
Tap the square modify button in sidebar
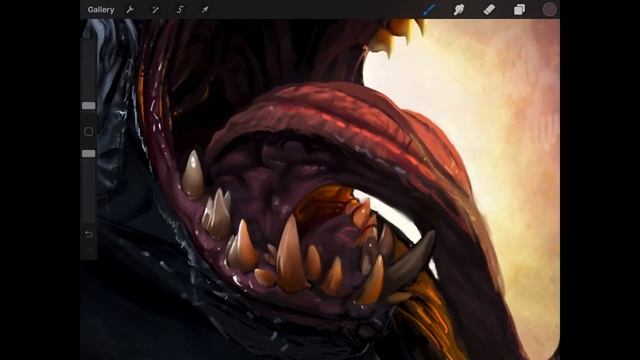pos(89,131)
